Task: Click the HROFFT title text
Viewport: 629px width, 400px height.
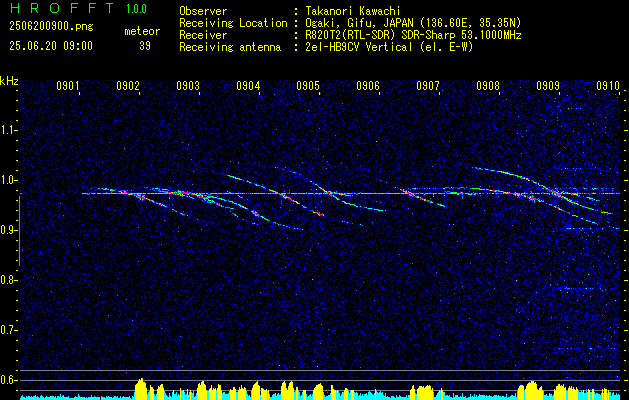Action: (x=62, y=8)
